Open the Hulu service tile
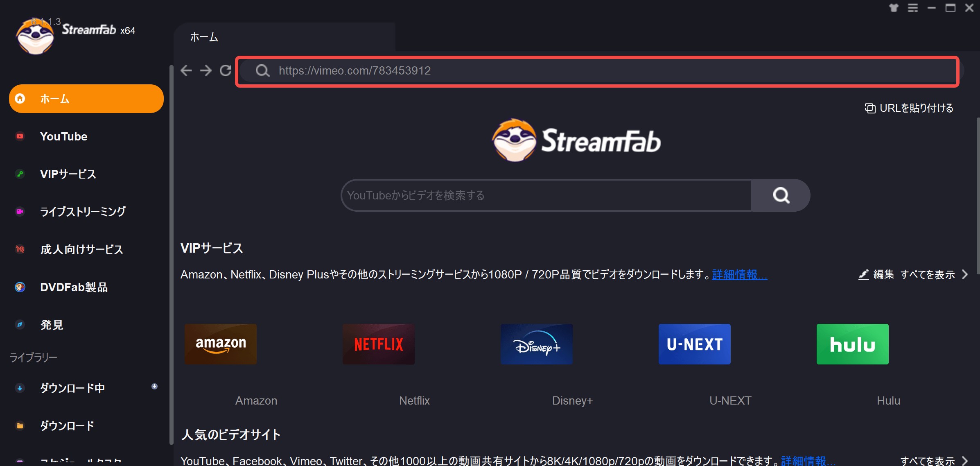 (x=853, y=344)
